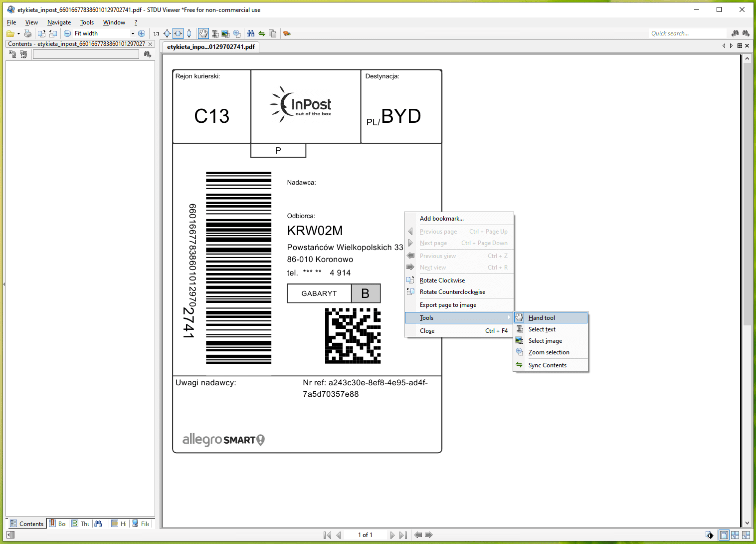Enable the middle page layout mode icon

click(x=735, y=535)
